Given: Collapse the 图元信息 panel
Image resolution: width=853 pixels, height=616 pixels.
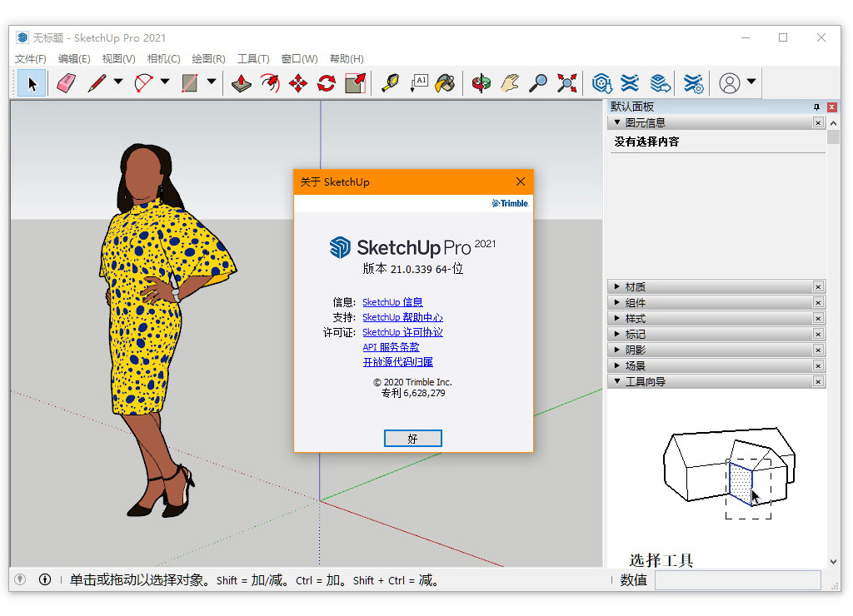Looking at the screenshot, I should (617, 122).
